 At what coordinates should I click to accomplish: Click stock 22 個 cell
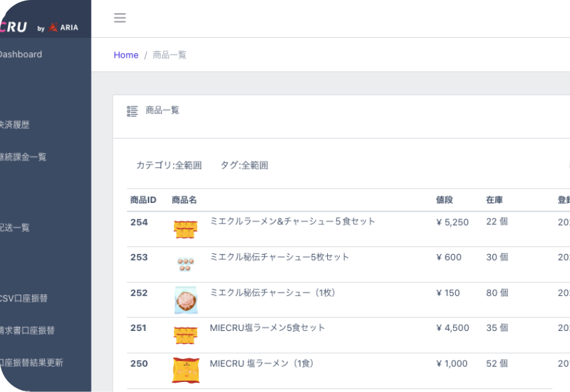point(497,222)
